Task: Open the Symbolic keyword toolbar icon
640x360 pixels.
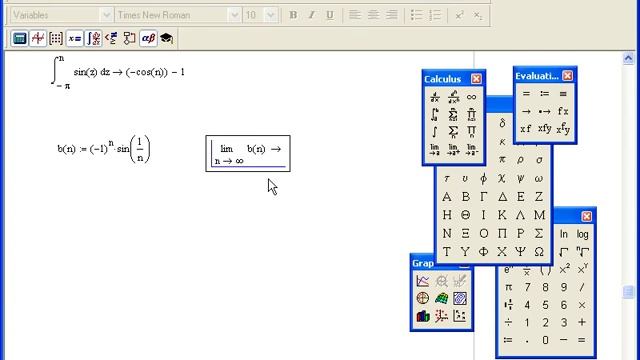Action: (167, 38)
